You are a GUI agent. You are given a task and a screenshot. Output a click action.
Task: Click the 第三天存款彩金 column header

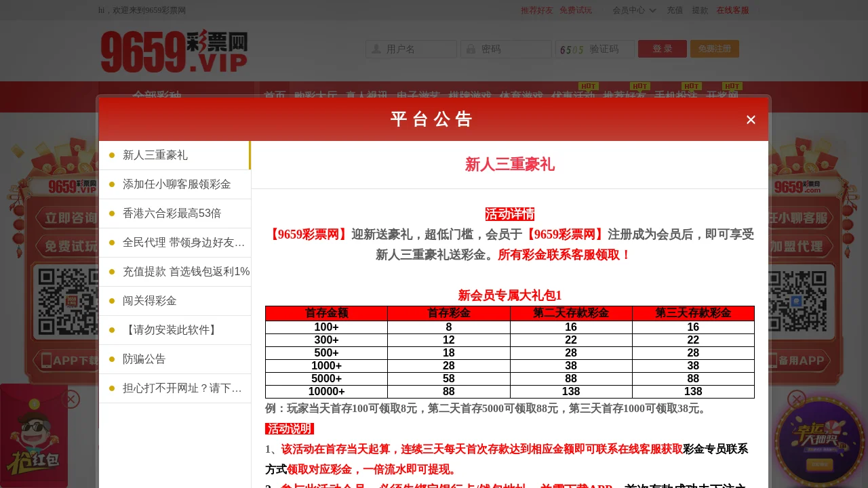(x=693, y=313)
